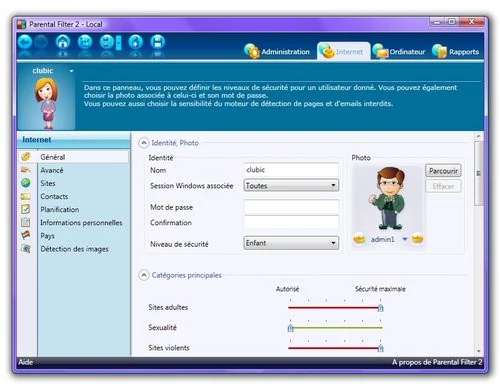This screenshot has width=500, height=389.
Task: Click the Pays flag icon
Action: point(26,235)
